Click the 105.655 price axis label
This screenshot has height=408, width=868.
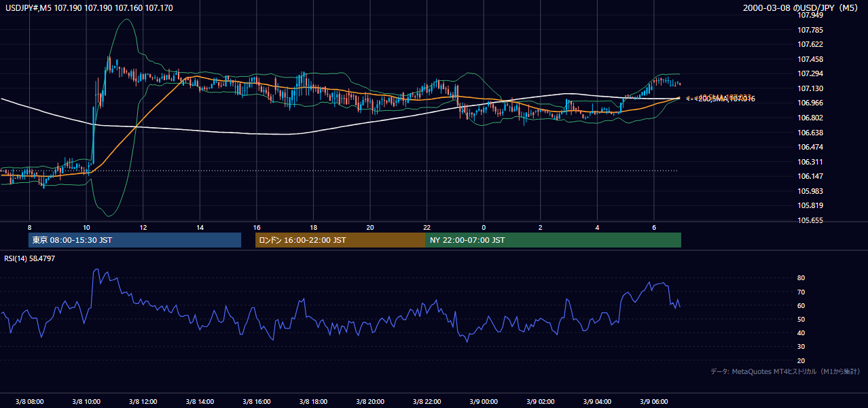[811, 220]
